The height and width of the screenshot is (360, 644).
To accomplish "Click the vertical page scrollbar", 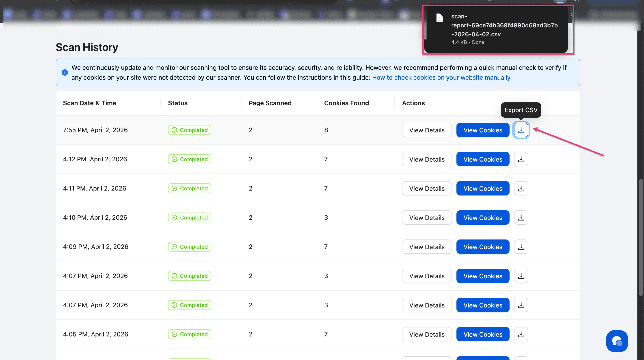I will [641, 238].
